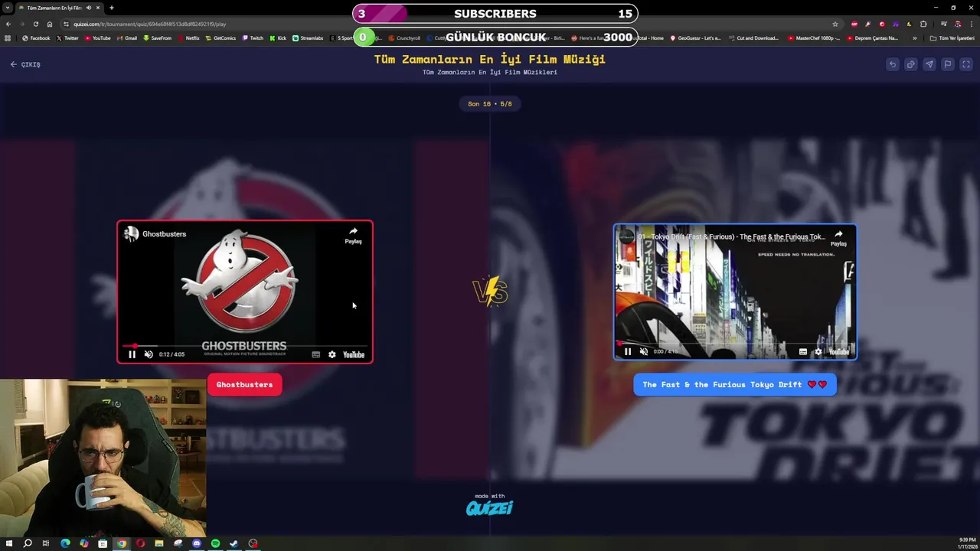
Task: Mute the tab via its speaker icon
Action: (89, 8)
